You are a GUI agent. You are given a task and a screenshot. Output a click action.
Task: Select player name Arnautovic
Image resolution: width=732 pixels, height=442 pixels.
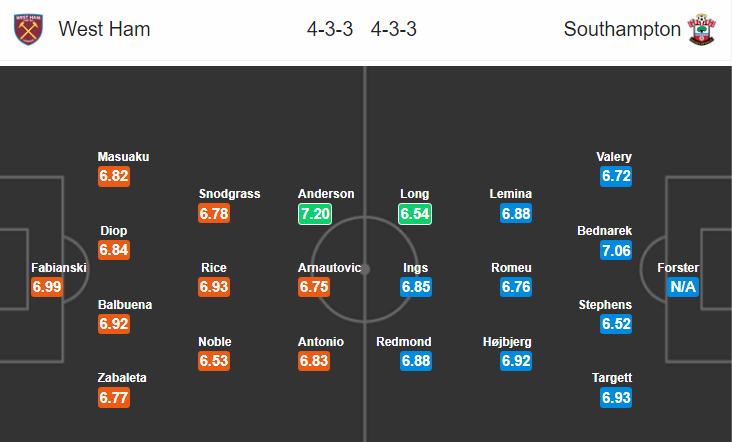click(330, 267)
